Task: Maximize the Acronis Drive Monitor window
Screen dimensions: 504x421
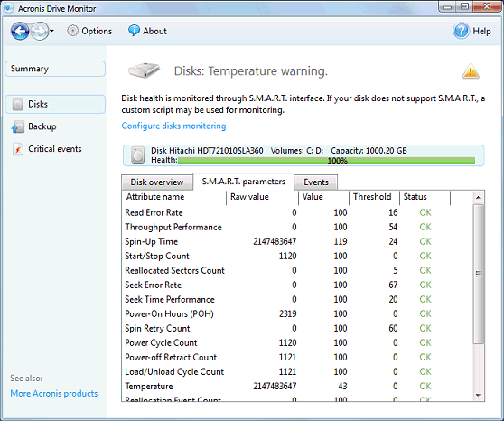Action: point(464,6)
